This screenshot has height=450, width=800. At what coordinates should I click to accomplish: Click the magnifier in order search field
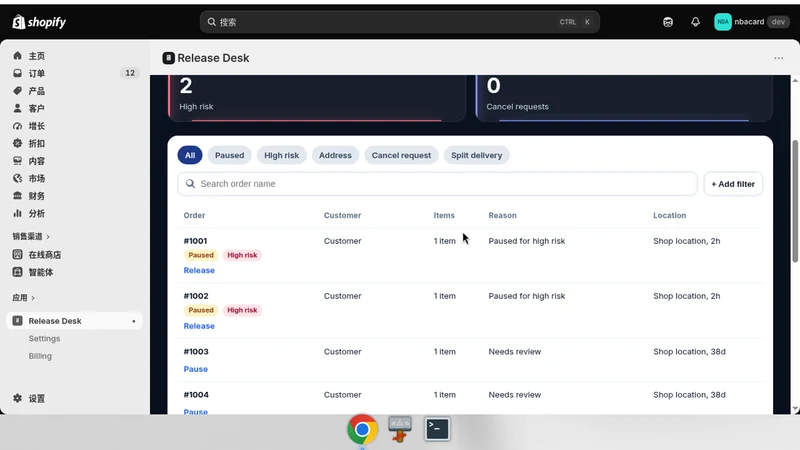click(190, 184)
